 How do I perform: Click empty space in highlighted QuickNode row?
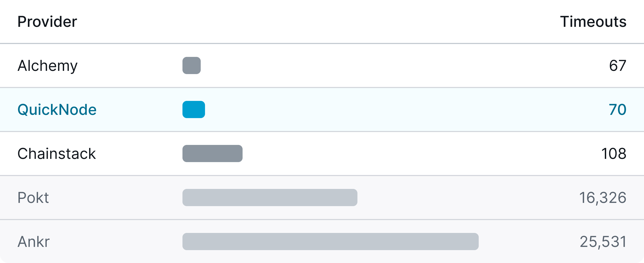pos(402,109)
